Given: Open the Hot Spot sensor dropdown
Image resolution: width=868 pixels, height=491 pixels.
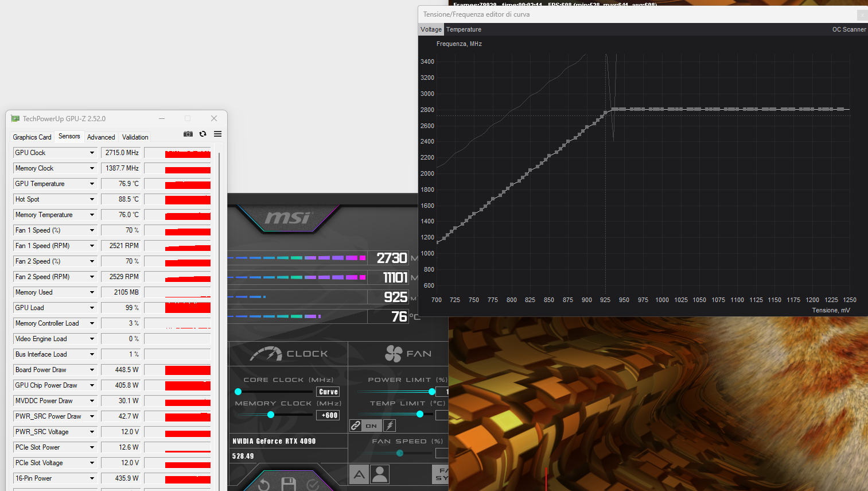Looking at the screenshot, I should pyautogui.click(x=92, y=199).
